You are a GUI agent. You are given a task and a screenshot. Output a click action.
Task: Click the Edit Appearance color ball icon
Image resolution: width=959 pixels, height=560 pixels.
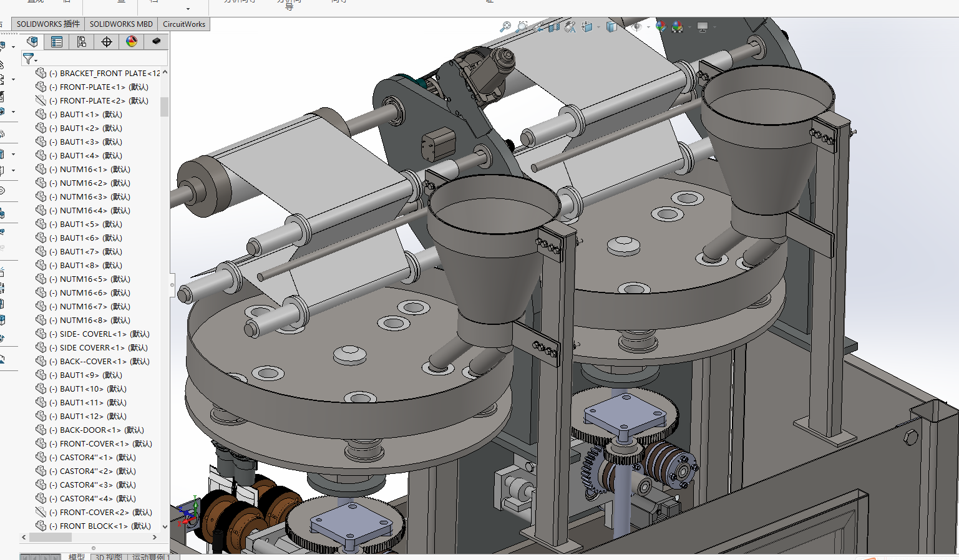tap(661, 27)
